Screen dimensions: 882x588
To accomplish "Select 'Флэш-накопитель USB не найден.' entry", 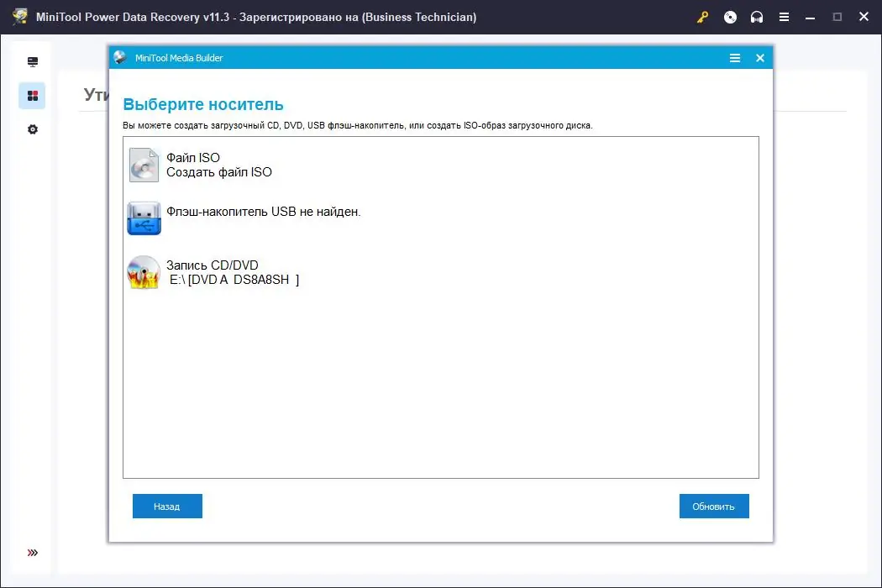I will [263, 212].
